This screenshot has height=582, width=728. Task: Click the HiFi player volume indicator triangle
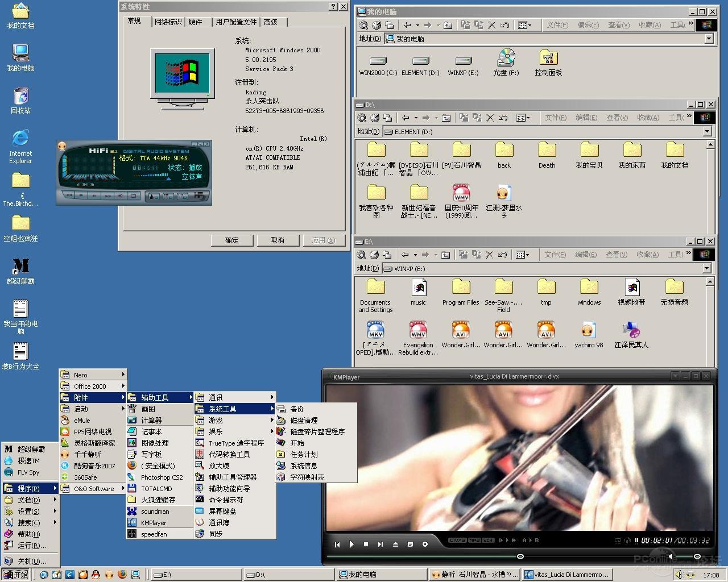(168, 178)
